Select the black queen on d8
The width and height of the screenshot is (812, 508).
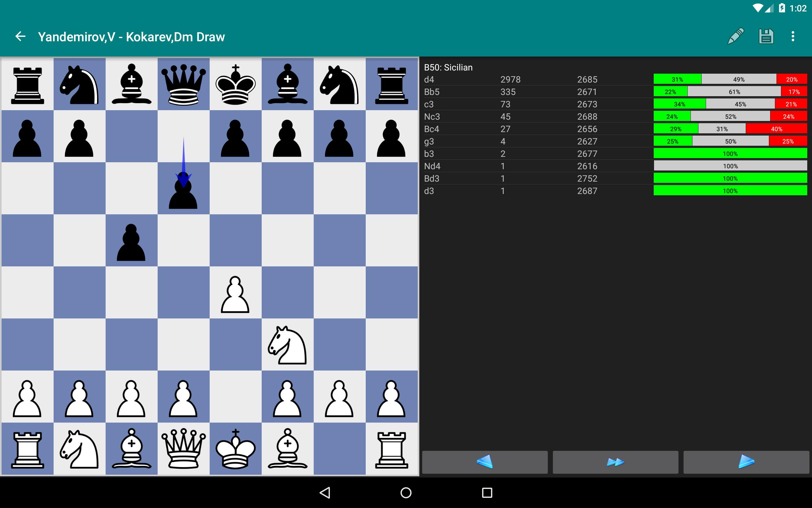point(184,84)
